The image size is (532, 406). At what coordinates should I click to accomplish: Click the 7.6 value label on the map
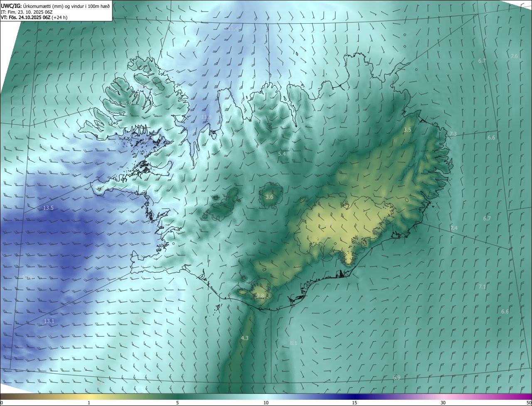(x=514, y=56)
